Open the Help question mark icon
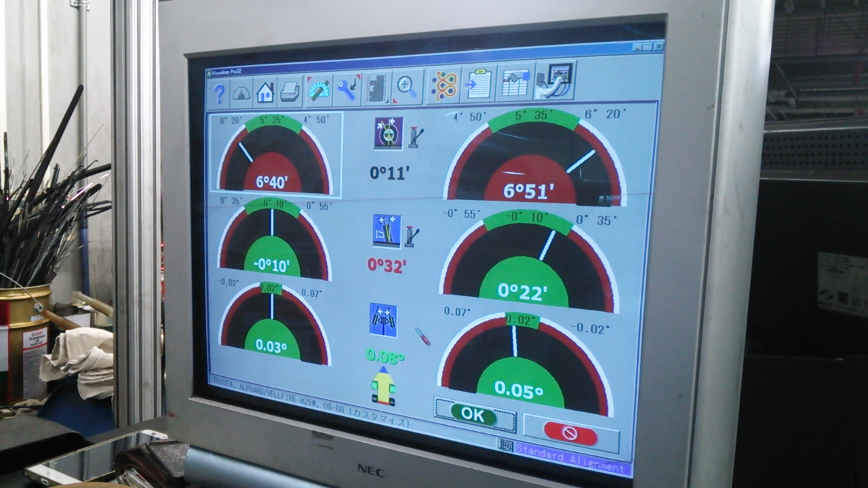The image size is (868, 488). pyautogui.click(x=219, y=93)
